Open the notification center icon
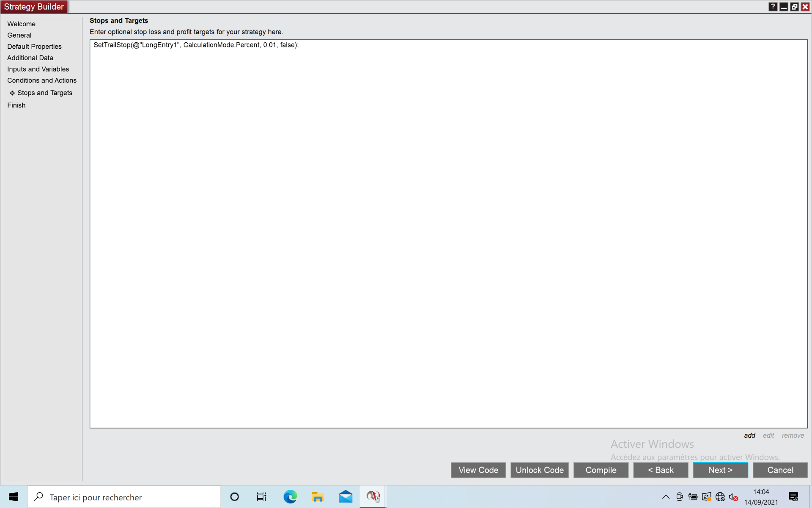The image size is (812, 508). [x=793, y=497]
